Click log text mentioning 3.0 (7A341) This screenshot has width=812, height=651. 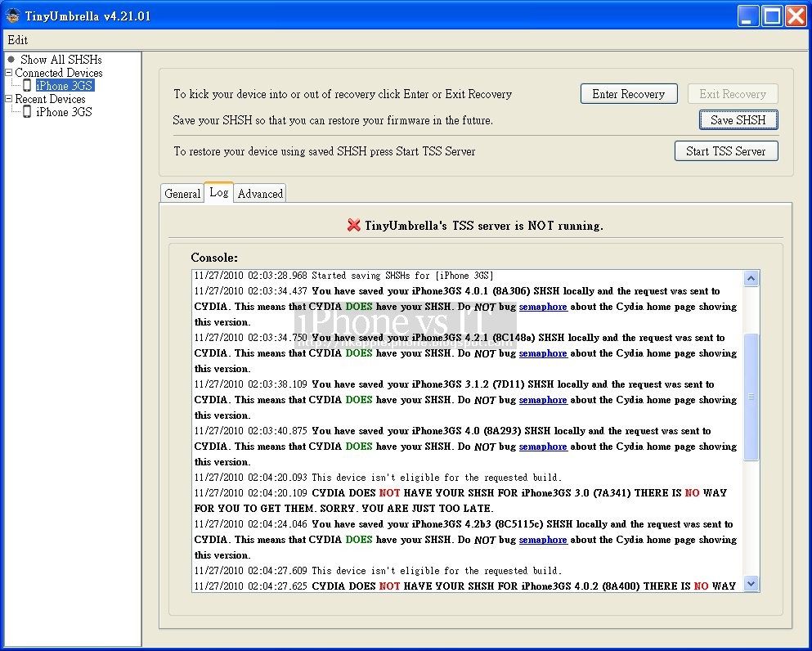tap(461, 501)
